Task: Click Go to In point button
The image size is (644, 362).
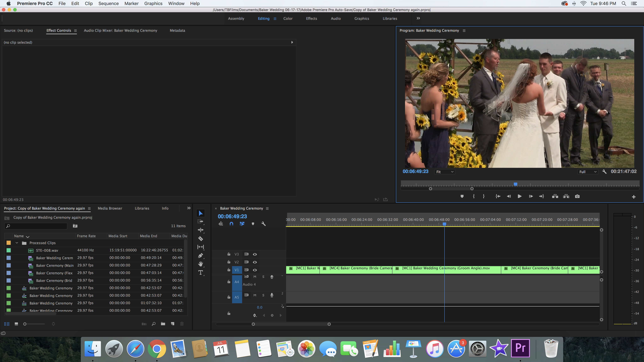Action: (498, 196)
